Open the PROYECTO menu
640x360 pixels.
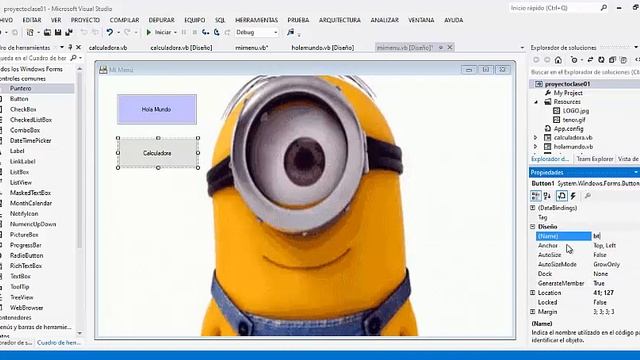click(85, 20)
